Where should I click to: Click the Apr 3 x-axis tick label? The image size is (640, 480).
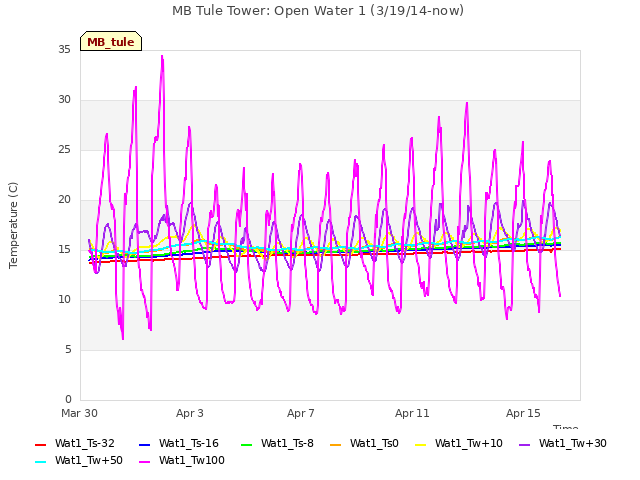point(190,413)
